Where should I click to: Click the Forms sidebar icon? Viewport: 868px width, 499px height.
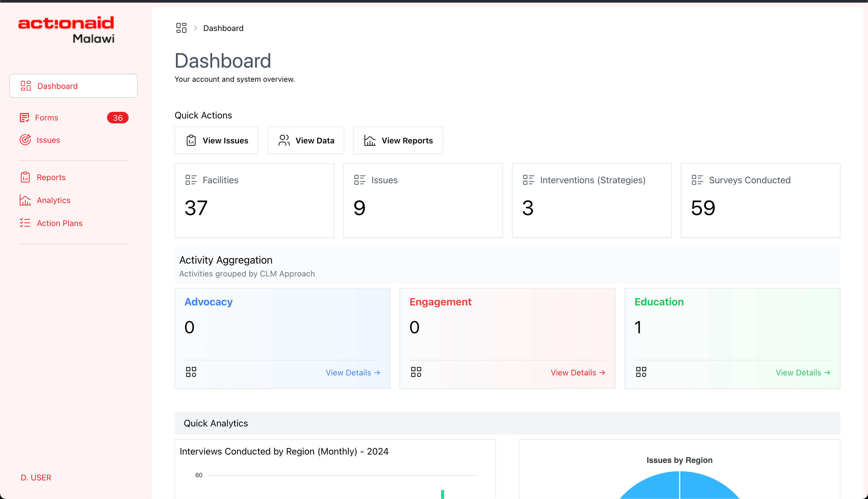(24, 118)
